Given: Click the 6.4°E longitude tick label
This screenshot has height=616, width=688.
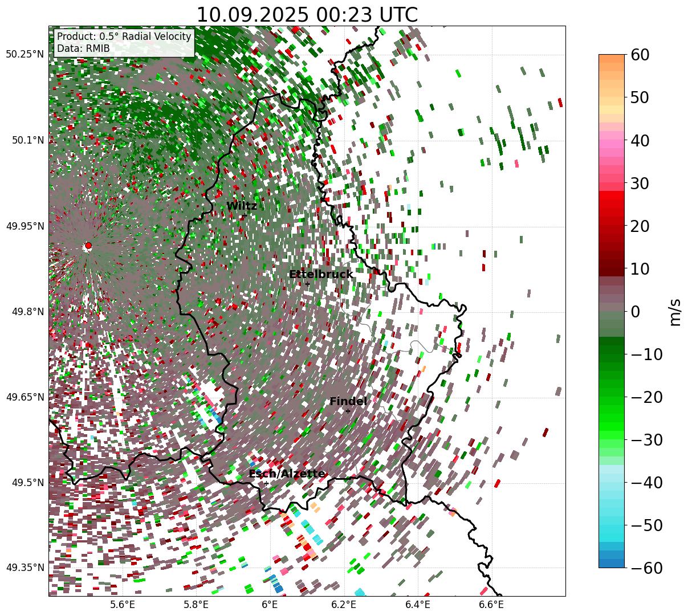Looking at the screenshot, I should pos(418,605).
